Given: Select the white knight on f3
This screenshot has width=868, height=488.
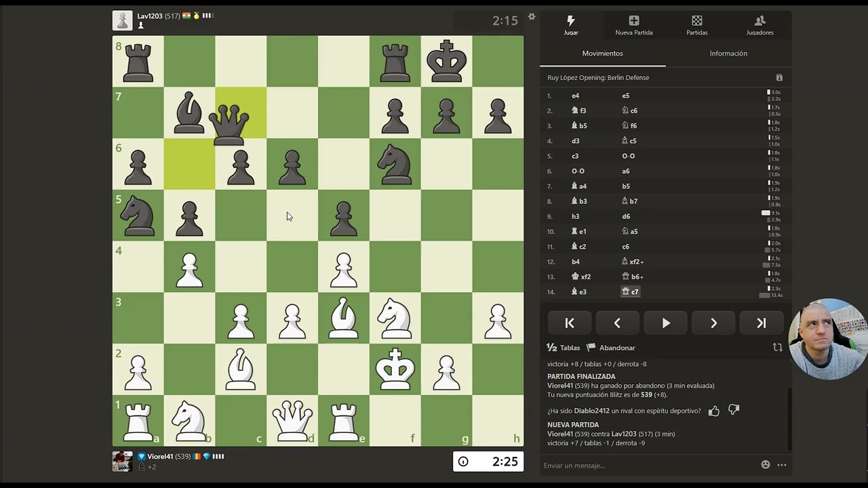Looking at the screenshot, I should [x=395, y=318].
